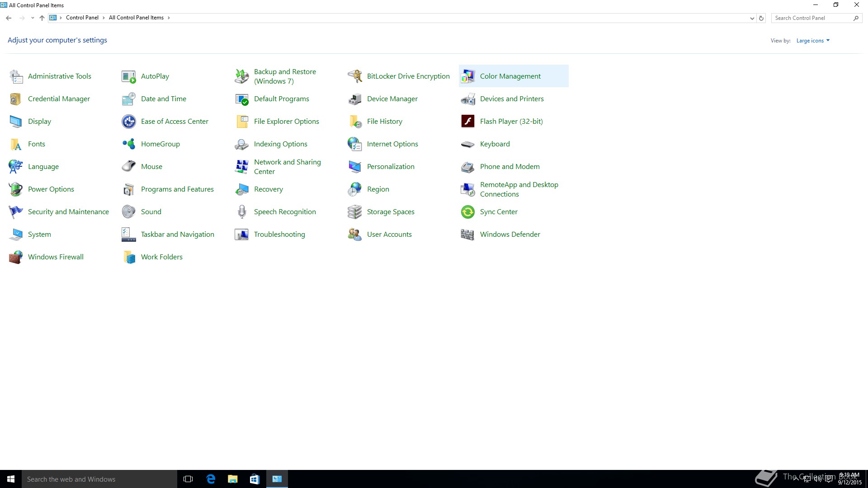Screen dimensions: 868x488
Task: Click the Default Programs icon
Action: pyautogui.click(x=242, y=99)
